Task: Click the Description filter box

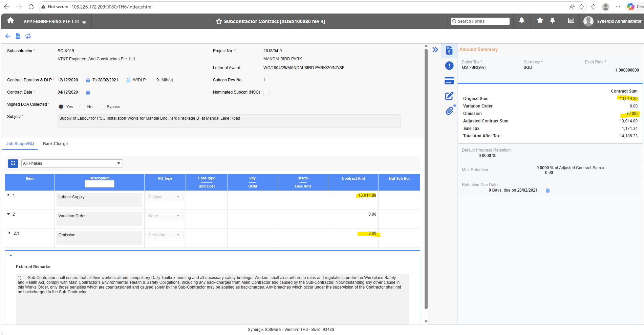Action: 100,184
